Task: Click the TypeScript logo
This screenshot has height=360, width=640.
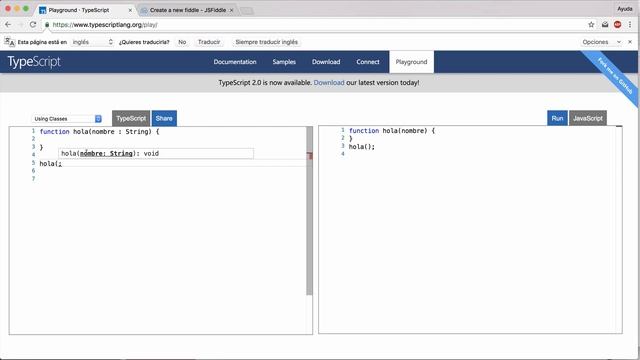Action: click(x=34, y=62)
